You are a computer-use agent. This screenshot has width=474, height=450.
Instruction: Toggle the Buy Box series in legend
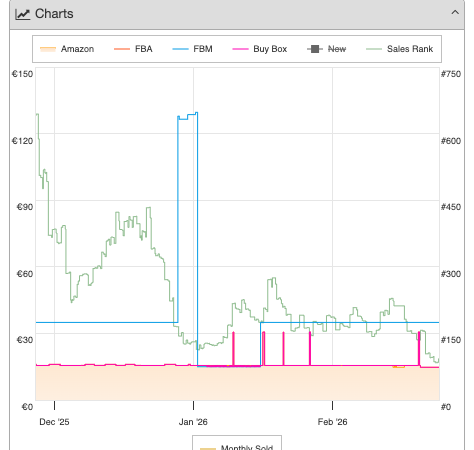tap(260, 49)
